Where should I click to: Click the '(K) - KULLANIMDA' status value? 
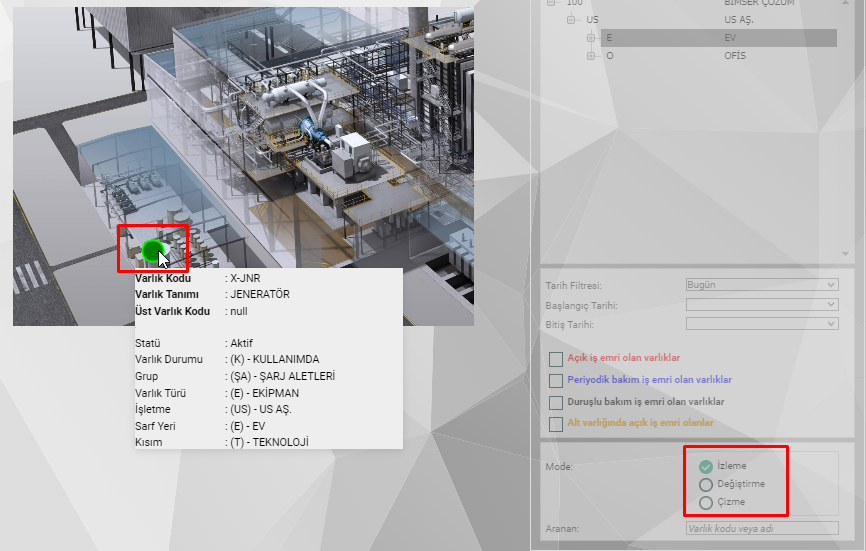coord(274,359)
